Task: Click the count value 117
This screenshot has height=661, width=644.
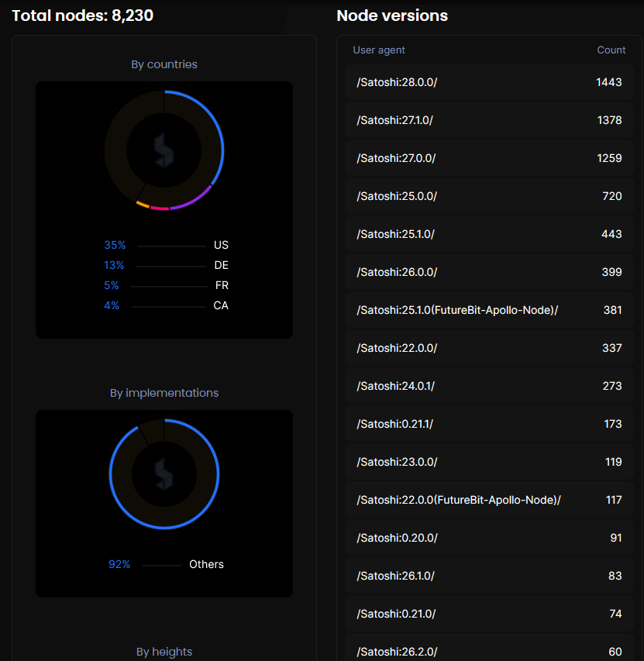Action: point(614,500)
